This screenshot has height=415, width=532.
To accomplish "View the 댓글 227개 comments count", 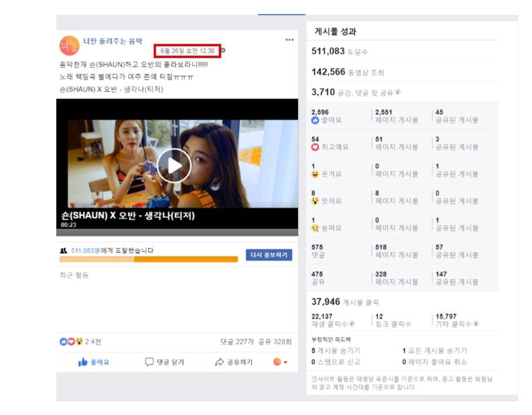I will coord(236,342).
